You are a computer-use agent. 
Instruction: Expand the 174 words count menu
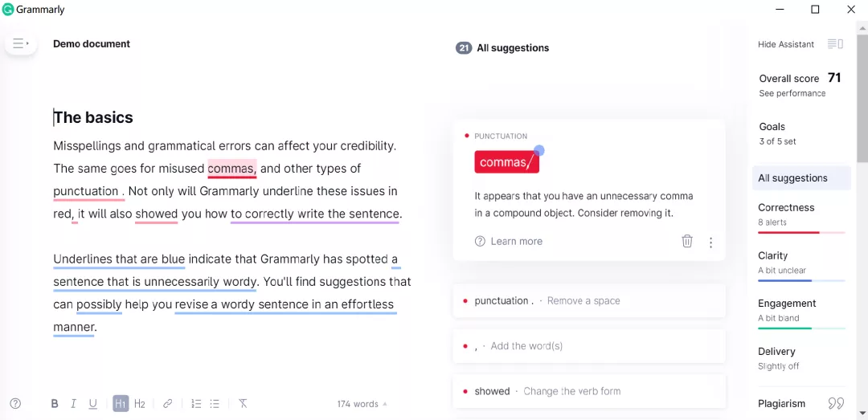(362, 404)
